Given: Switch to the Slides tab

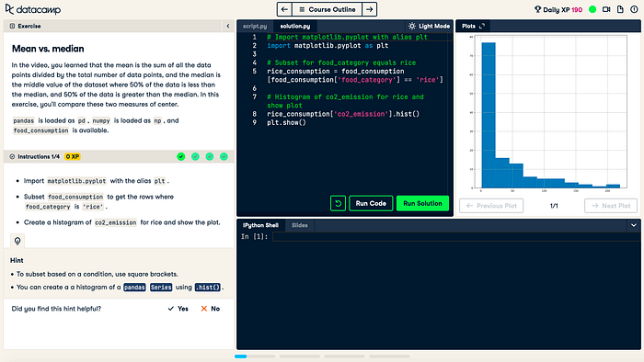Looking at the screenshot, I should pyautogui.click(x=299, y=225).
